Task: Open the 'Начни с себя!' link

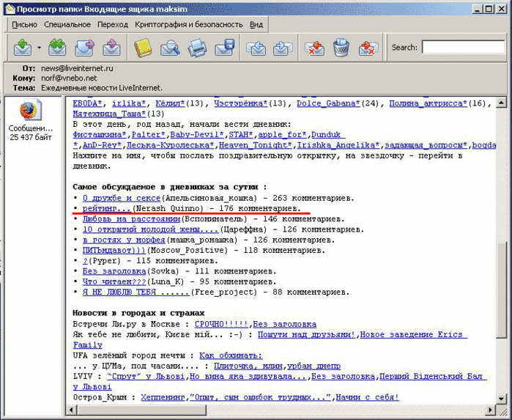Action: (x=368, y=397)
